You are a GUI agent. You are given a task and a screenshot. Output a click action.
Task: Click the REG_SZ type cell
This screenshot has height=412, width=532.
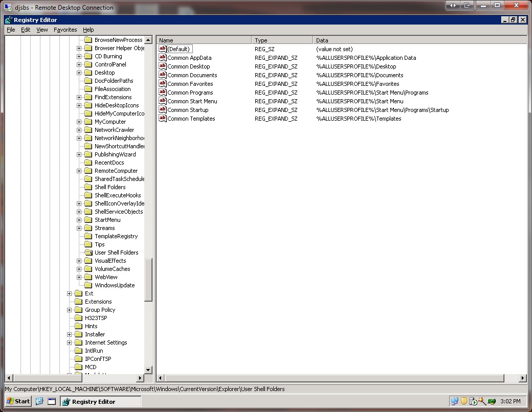click(x=264, y=49)
